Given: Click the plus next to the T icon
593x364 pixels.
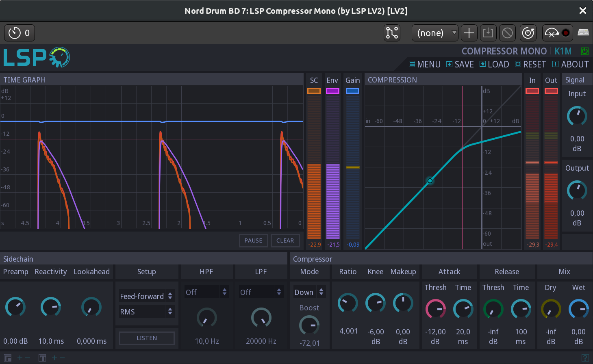Looking at the screenshot, I should coord(54,358).
